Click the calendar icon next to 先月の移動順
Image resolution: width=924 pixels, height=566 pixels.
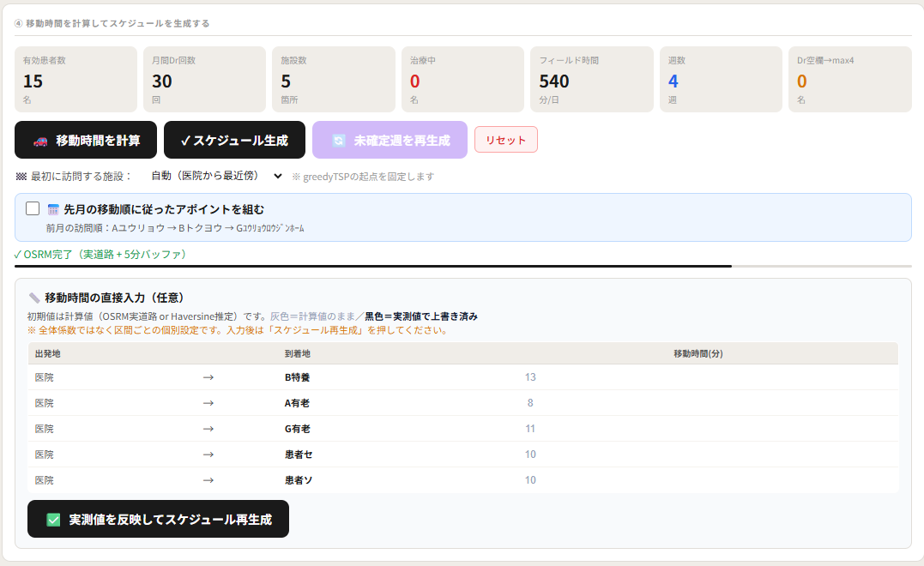(53, 209)
